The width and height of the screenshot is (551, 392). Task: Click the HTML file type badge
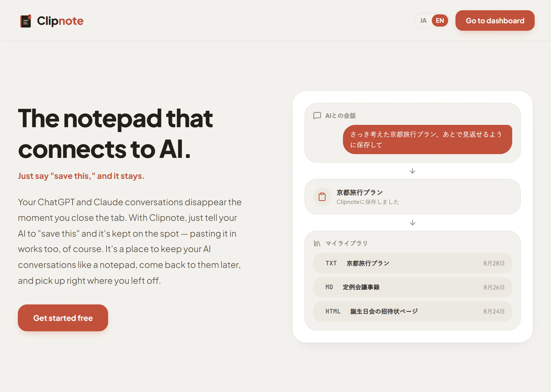coord(333,311)
